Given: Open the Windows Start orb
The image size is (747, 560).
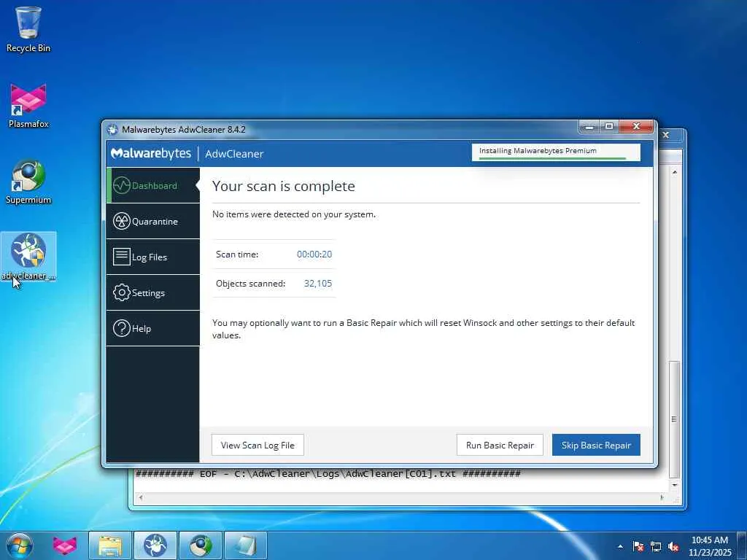Looking at the screenshot, I should 20,545.
